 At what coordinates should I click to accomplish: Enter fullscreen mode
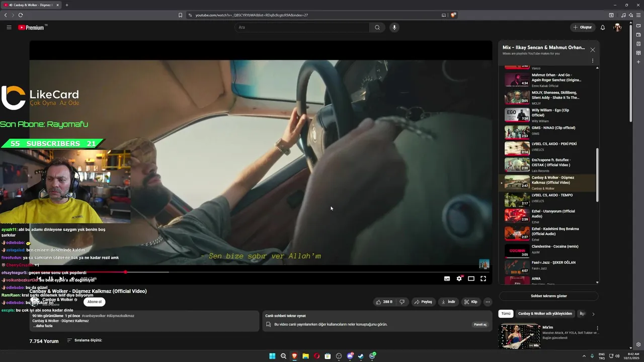(483, 279)
